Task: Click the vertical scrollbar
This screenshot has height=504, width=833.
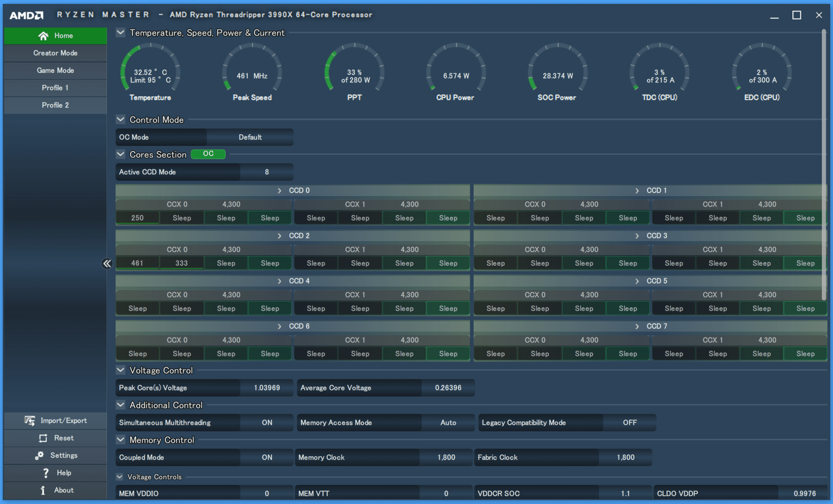Action: click(x=824, y=164)
